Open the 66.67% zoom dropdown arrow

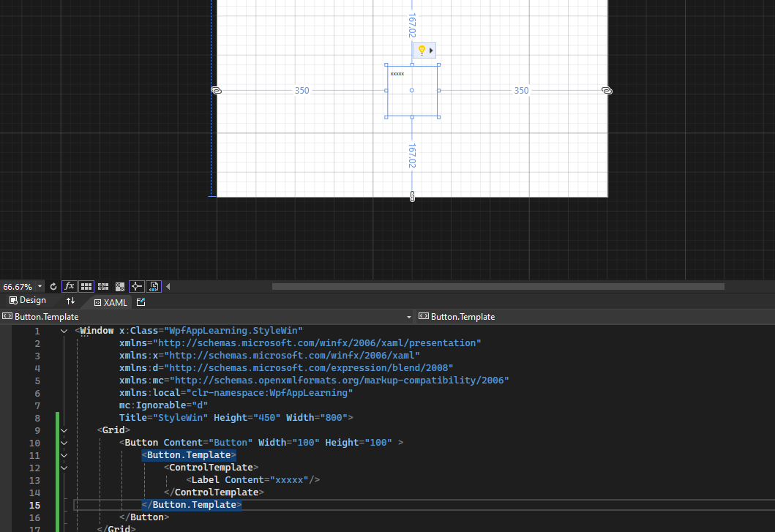click(x=40, y=286)
